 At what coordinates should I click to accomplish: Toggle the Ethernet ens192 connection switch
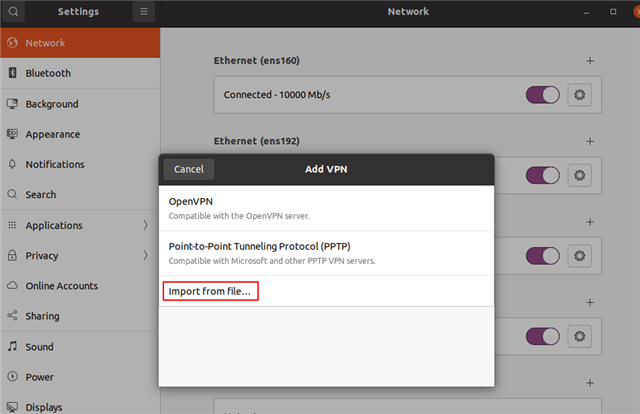pyautogui.click(x=542, y=176)
